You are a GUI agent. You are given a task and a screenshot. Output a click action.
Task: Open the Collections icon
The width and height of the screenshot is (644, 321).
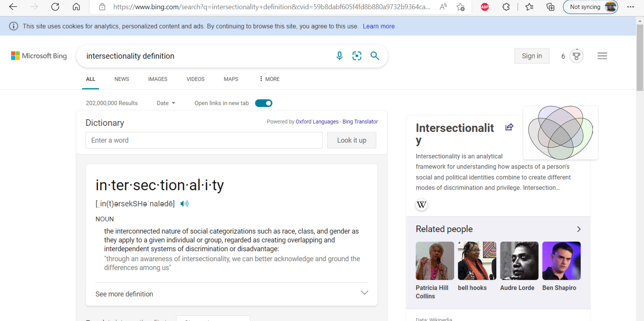[550, 7]
